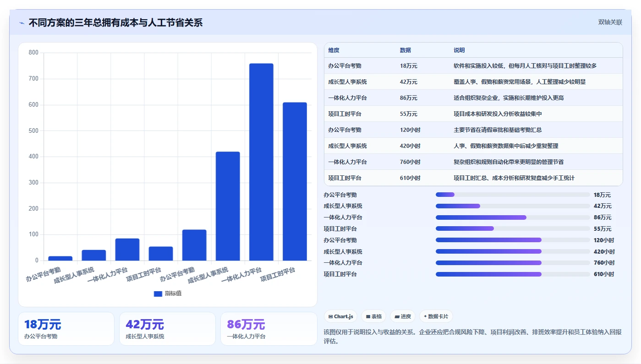Click the chart bar reaching about 420
Screen dimensions: 641x364
[x=228, y=206]
